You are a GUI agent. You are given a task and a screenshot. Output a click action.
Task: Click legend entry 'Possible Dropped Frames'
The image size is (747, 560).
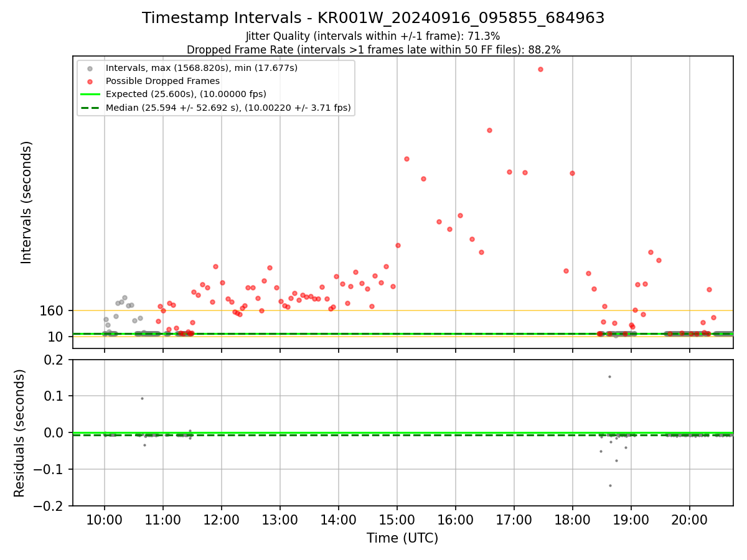162,81
